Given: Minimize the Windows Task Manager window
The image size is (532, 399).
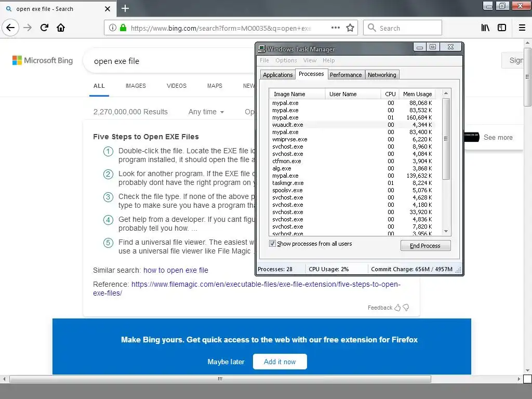Looking at the screenshot, I should (x=420, y=47).
